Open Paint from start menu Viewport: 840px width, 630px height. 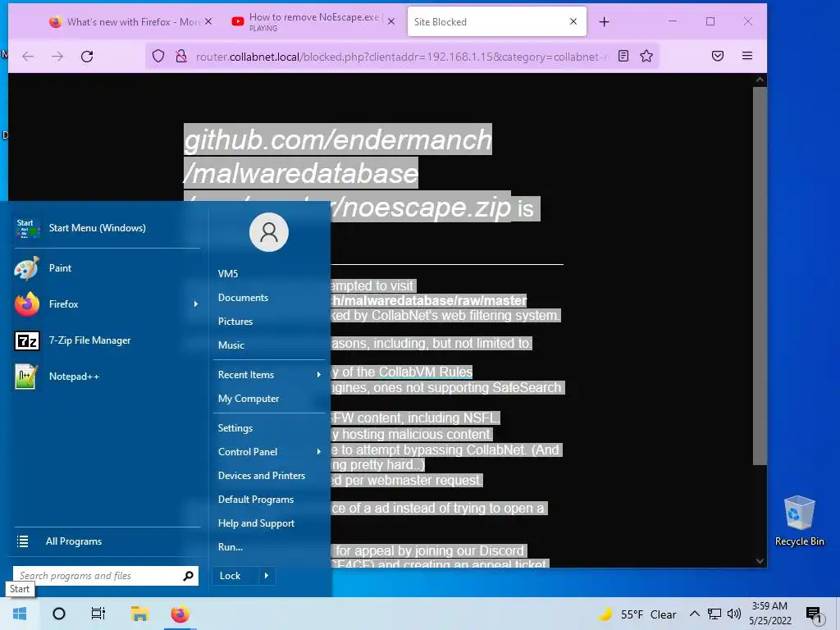(106, 268)
